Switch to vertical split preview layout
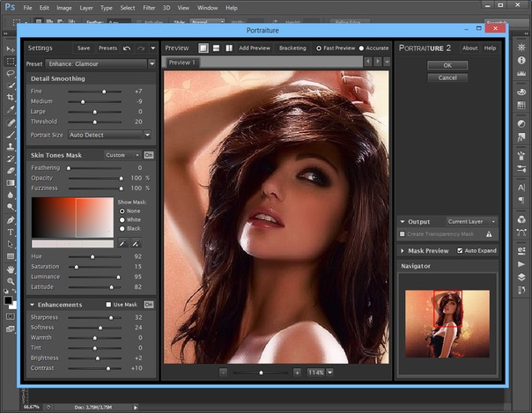The width and height of the screenshot is (532, 413). tap(228, 48)
